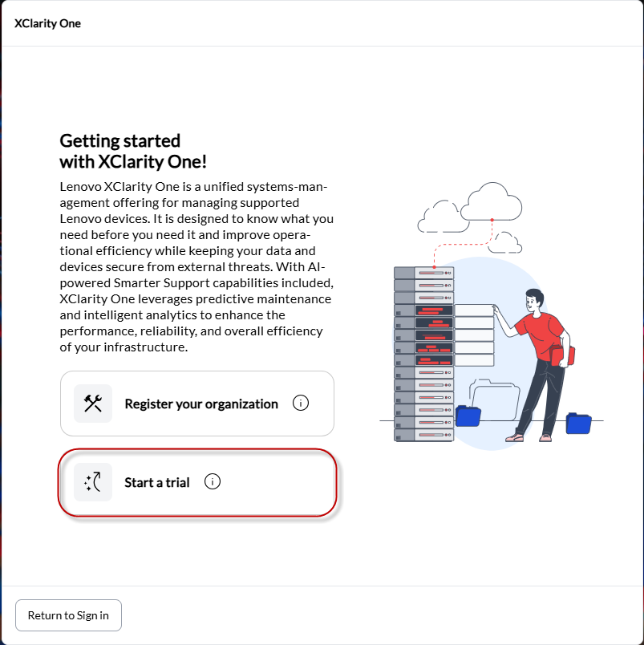This screenshot has width=644, height=645.
Task: Select the Register your organization option
Action: (x=200, y=404)
